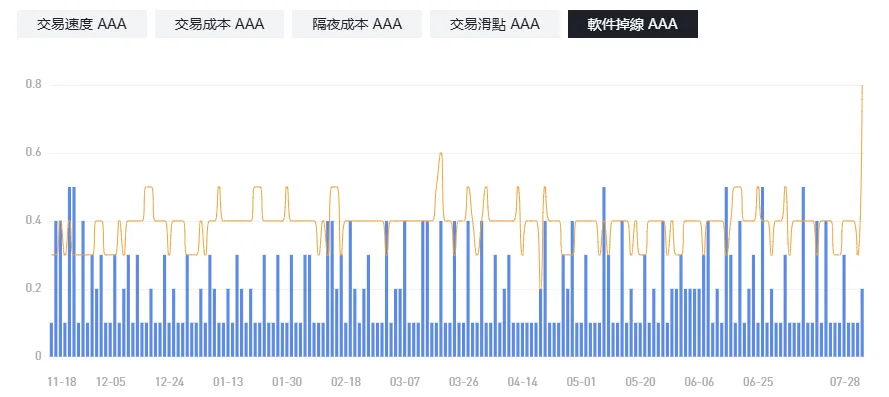The image size is (889, 397).
Task: Click the 0 y-axis label
Action: tap(38, 356)
